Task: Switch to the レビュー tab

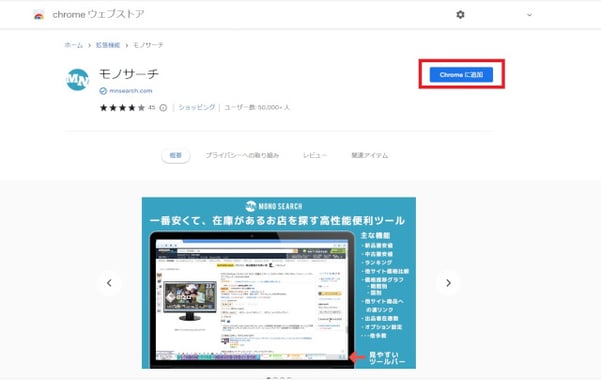Action: click(x=315, y=155)
